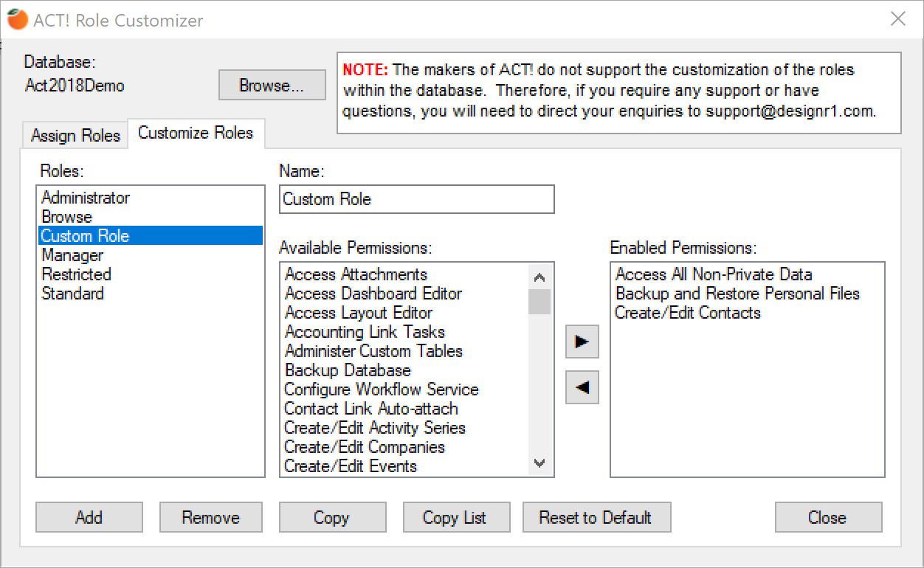This screenshot has height=568, width=924.
Task: Click the Add role button
Action: pyautogui.click(x=89, y=517)
